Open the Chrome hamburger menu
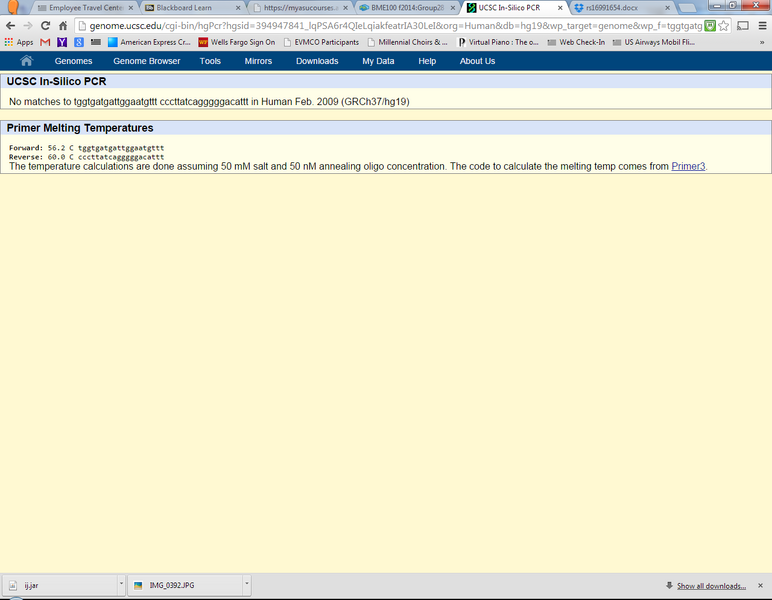The height and width of the screenshot is (600, 772). tap(759, 25)
